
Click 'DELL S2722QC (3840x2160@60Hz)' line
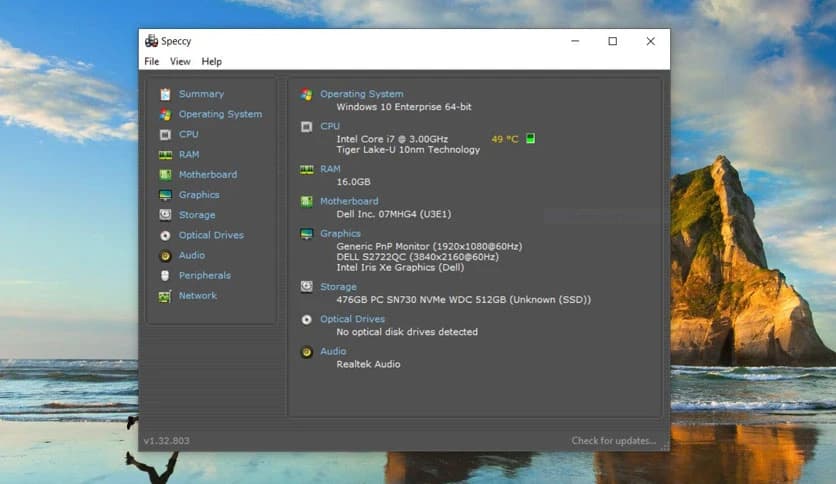point(417,257)
